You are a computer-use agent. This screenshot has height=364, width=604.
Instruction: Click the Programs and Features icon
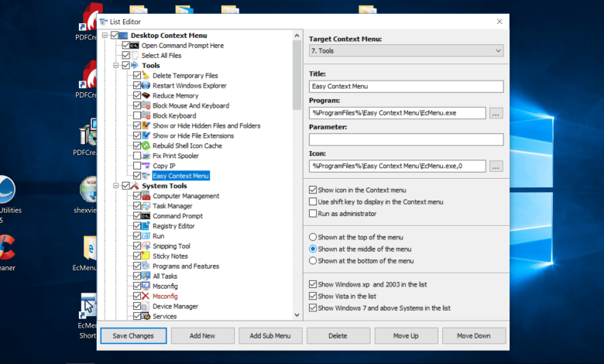(x=146, y=266)
